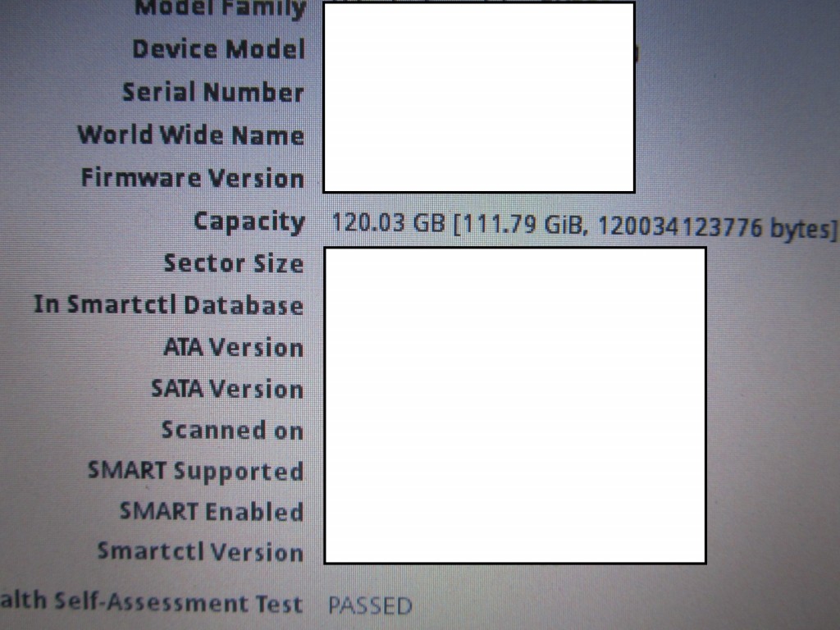The width and height of the screenshot is (840, 630).
Task: Click the ATA Version label
Action: point(234,347)
